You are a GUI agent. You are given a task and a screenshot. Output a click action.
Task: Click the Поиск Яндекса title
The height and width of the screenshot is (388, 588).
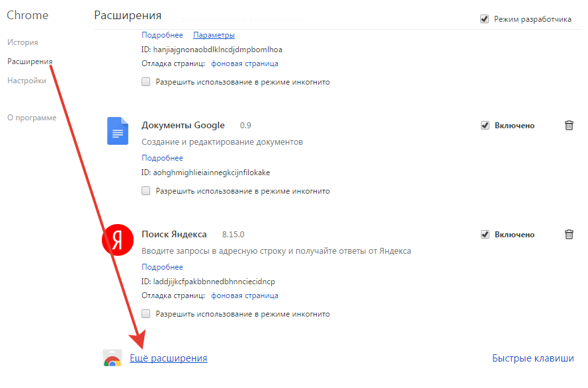[x=174, y=234]
